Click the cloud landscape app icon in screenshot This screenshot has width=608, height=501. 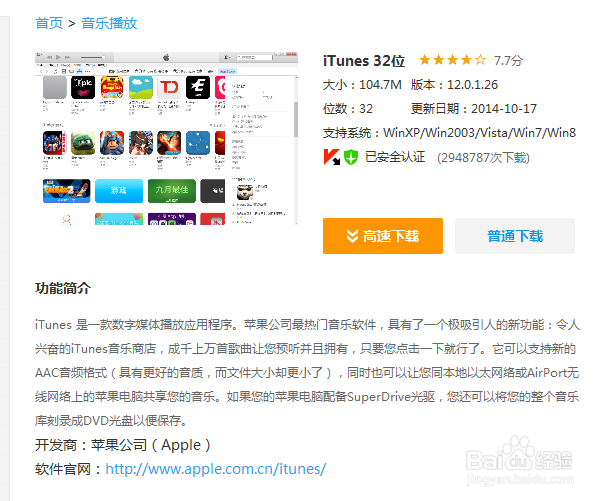click(141, 87)
